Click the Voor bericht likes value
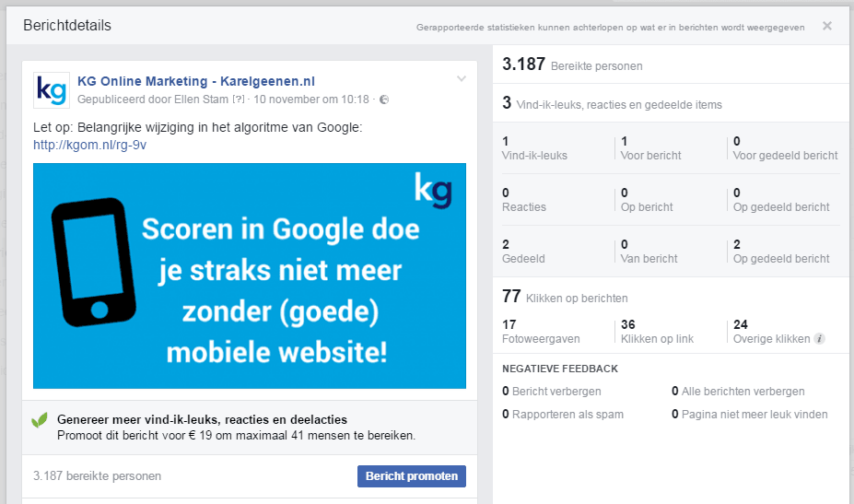 coord(650,147)
